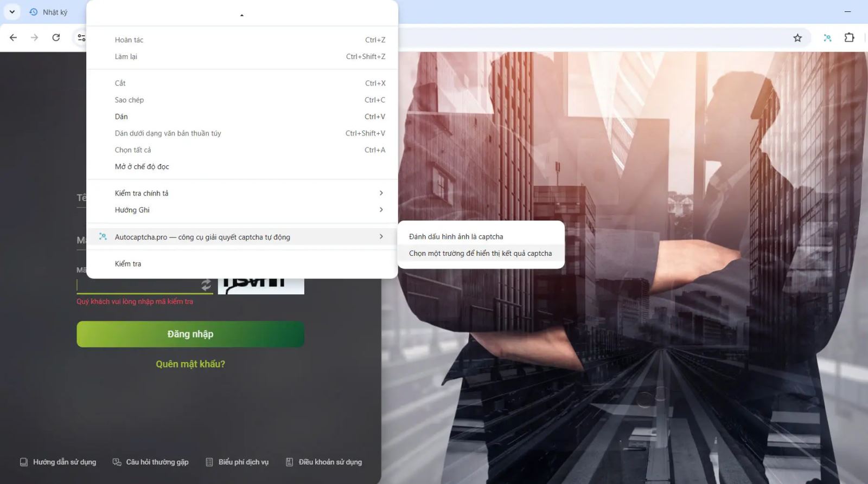Refresh the captcha image icon
868x484 pixels.
click(x=206, y=285)
